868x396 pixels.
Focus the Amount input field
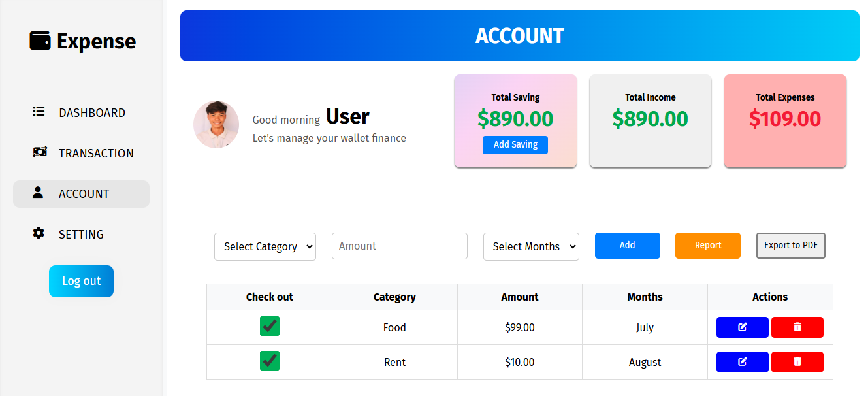pyautogui.click(x=399, y=246)
